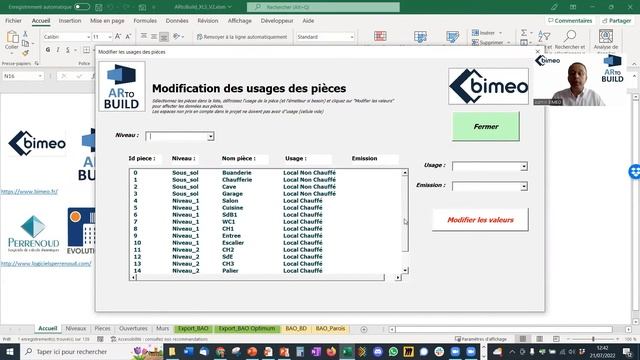Toggle Enregistrement automatique switch

(82, 7)
